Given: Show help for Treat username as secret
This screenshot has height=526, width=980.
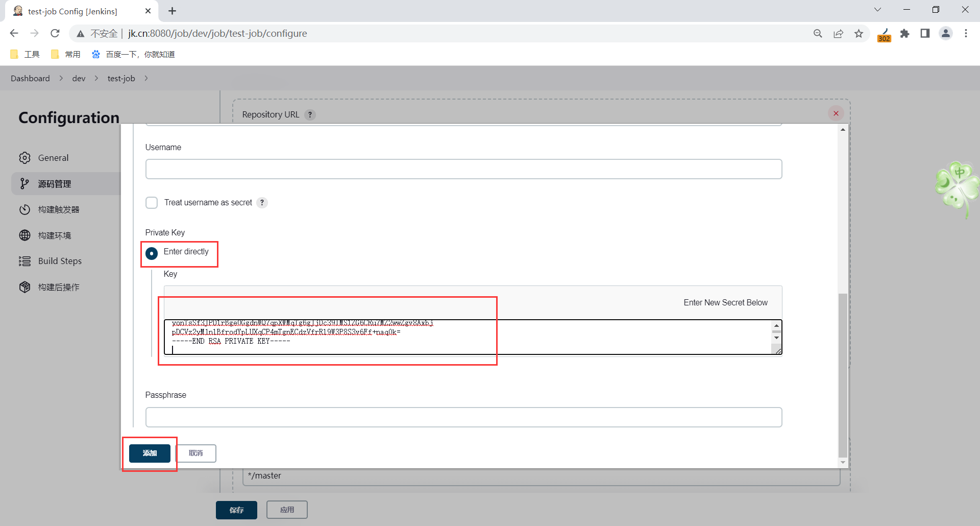Looking at the screenshot, I should click(262, 203).
